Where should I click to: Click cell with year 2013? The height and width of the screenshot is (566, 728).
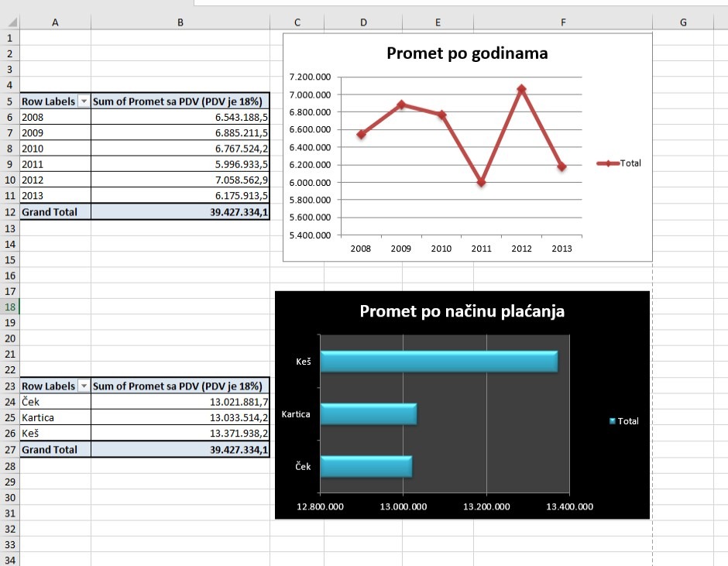(55, 195)
